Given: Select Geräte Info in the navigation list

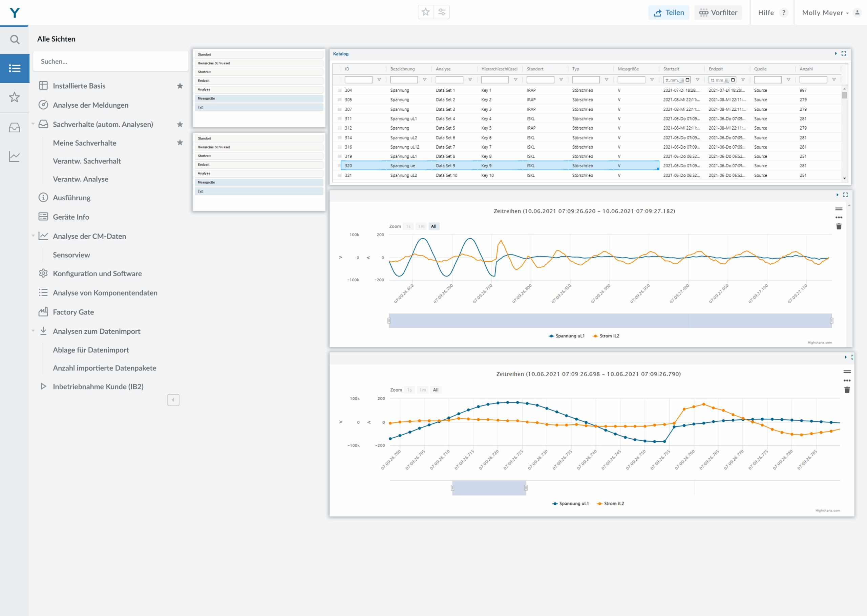Looking at the screenshot, I should (x=71, y=217).
